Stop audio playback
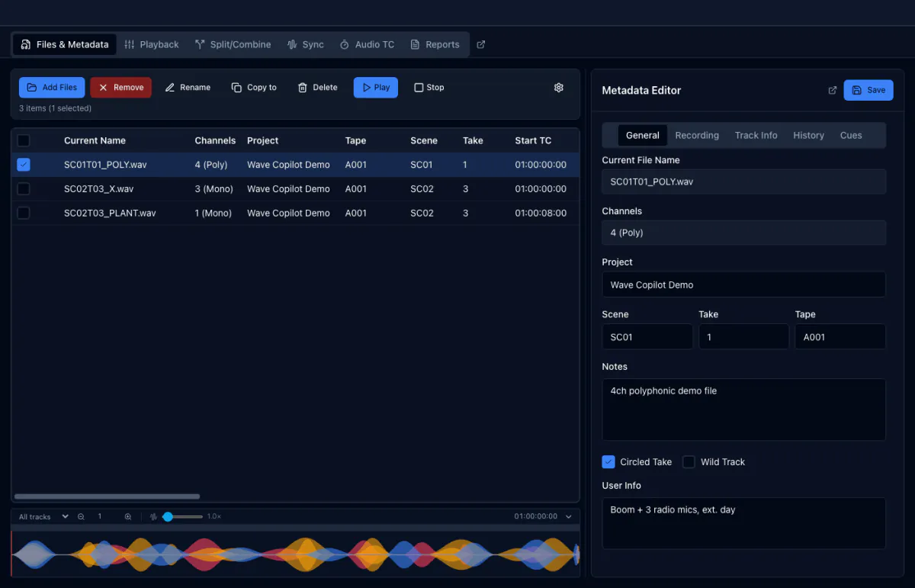The width and height of the screenshot is (915, 588). pyautogui.click(x=429, y=88)
